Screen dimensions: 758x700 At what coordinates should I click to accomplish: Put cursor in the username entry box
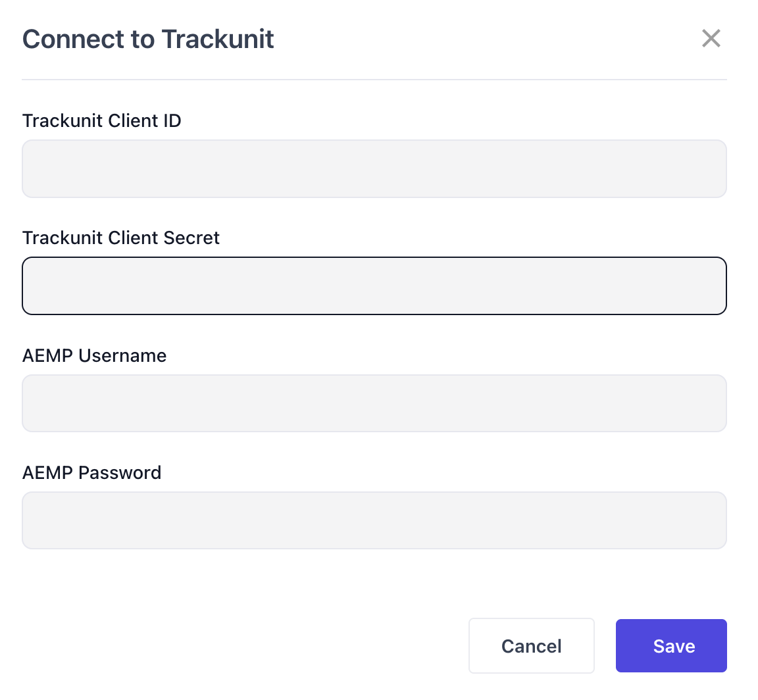coord(374,403)
